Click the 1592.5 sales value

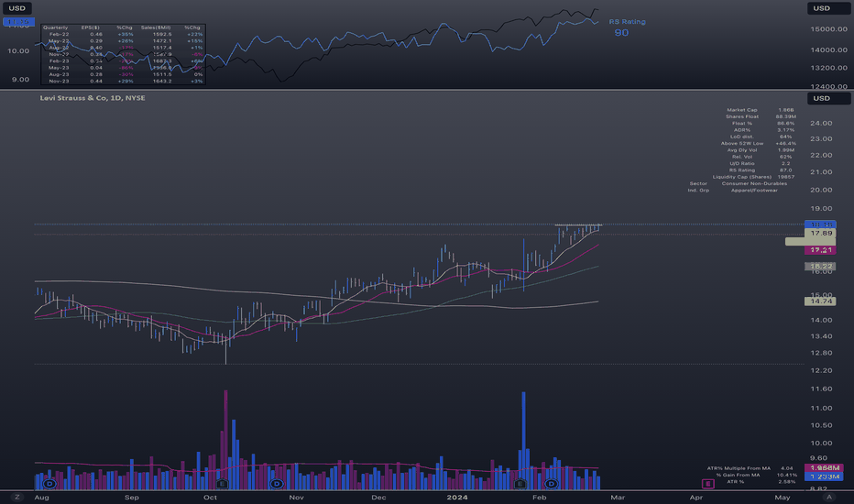pyautogui.click(x=162, y=34)
